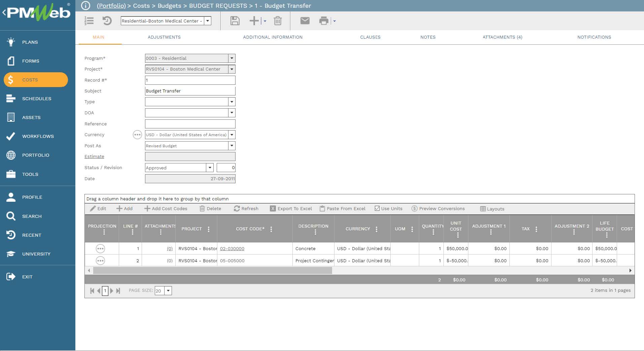This screenshot has height=351, width=644.
Task: Refresh the line items grid
Action: click(x=246, y=208)
